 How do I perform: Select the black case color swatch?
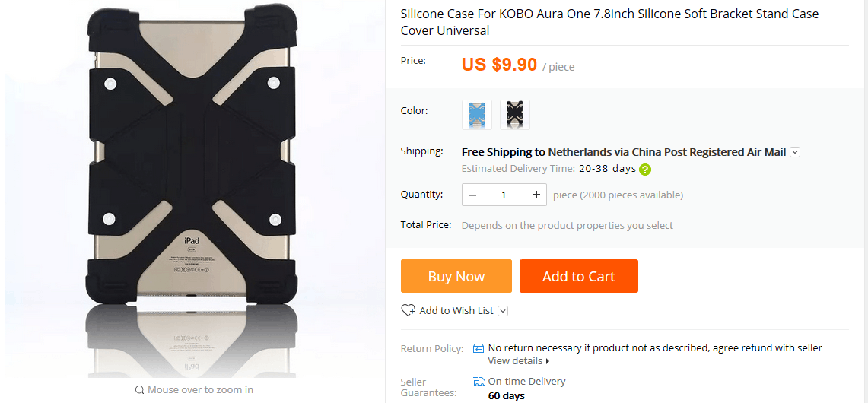tap(515, 115)
